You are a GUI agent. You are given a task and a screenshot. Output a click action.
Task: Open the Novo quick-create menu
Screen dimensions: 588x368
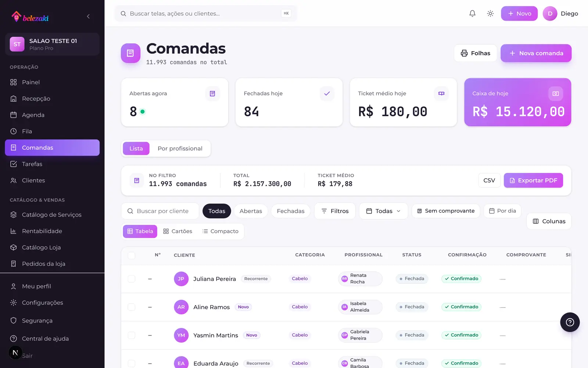tap(519, 14)
